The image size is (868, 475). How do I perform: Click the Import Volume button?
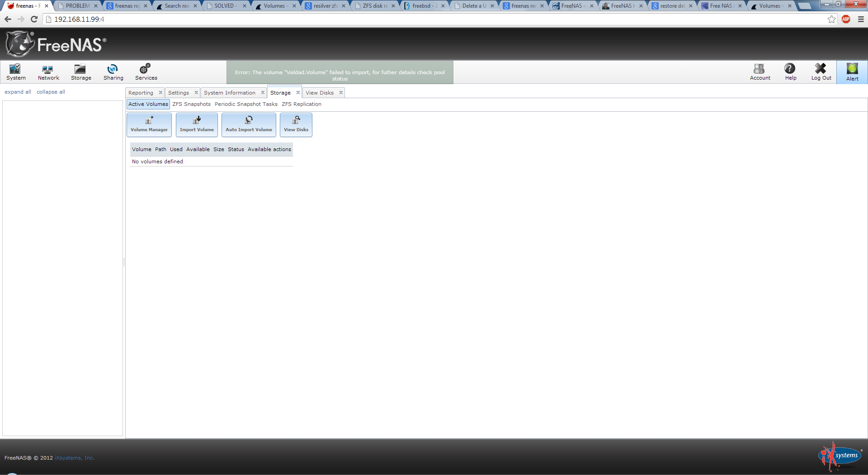[197, 125]
